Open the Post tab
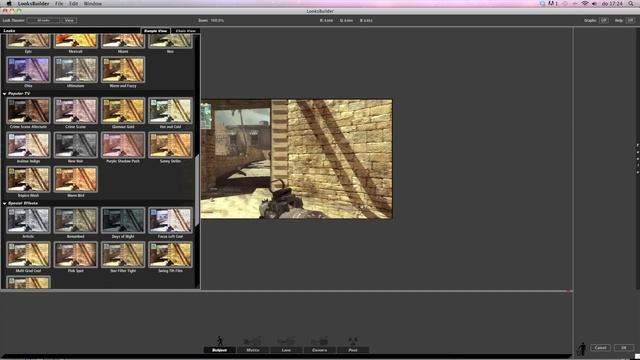This screenshot has height=360, width=640. [x=353, y=350]
